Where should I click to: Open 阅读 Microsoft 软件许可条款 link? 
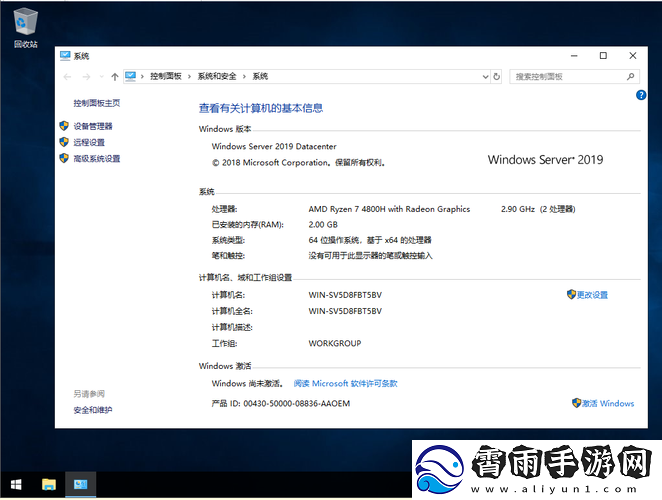[345, 383]
